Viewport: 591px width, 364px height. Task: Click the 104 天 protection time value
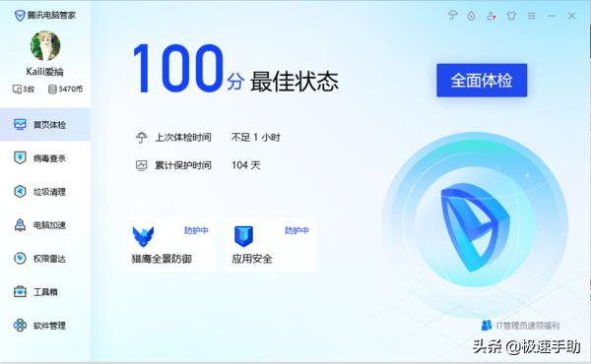click(x=245, y=165)
